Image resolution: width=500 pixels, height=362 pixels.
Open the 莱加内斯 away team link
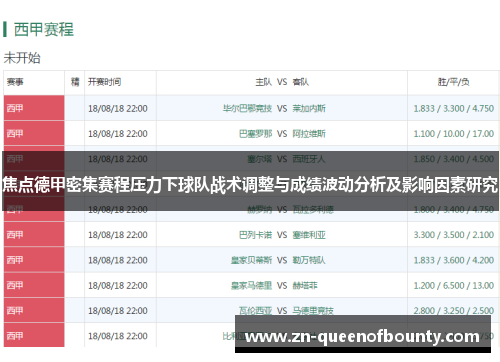pos(309,108)
